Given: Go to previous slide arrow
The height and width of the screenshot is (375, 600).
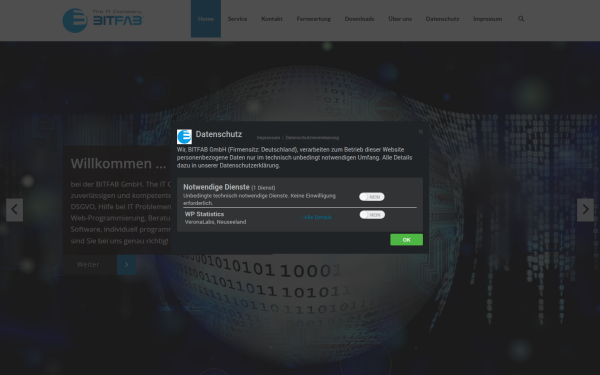Looking at the screenshot, I should coord(15,210).
